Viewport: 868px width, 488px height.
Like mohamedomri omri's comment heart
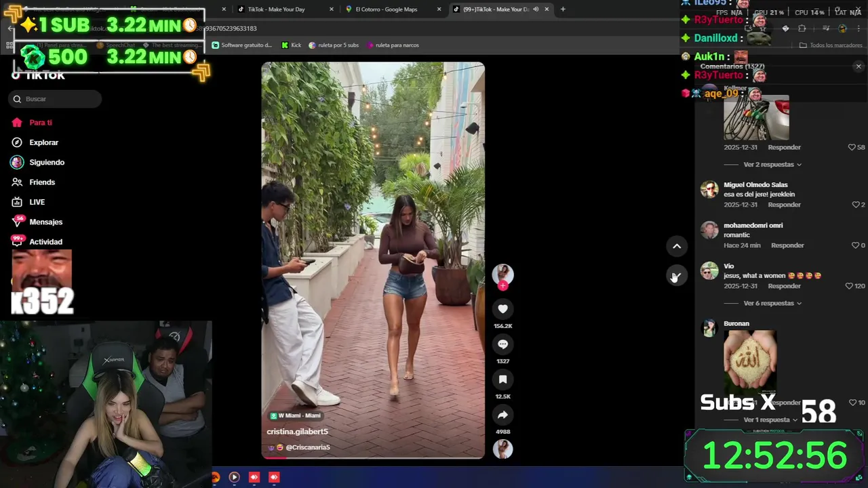pos(855,245)
